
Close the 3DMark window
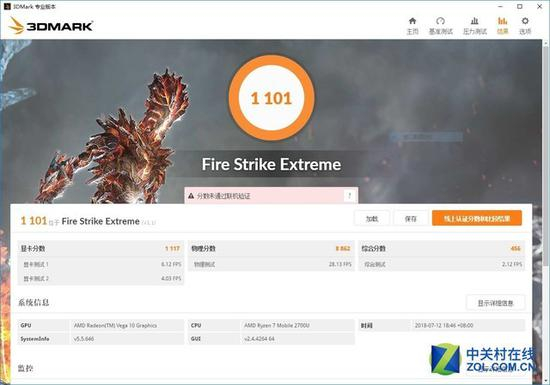(539, 6)
